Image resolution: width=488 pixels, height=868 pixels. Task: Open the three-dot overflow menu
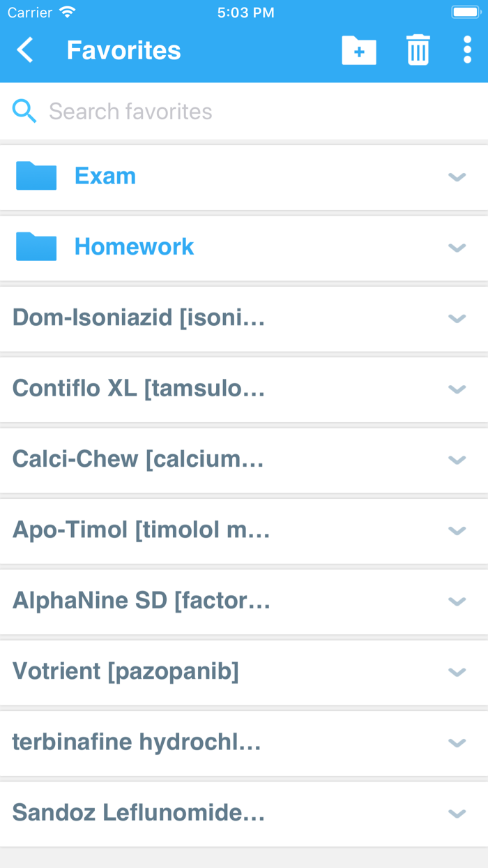pos(467,50)
